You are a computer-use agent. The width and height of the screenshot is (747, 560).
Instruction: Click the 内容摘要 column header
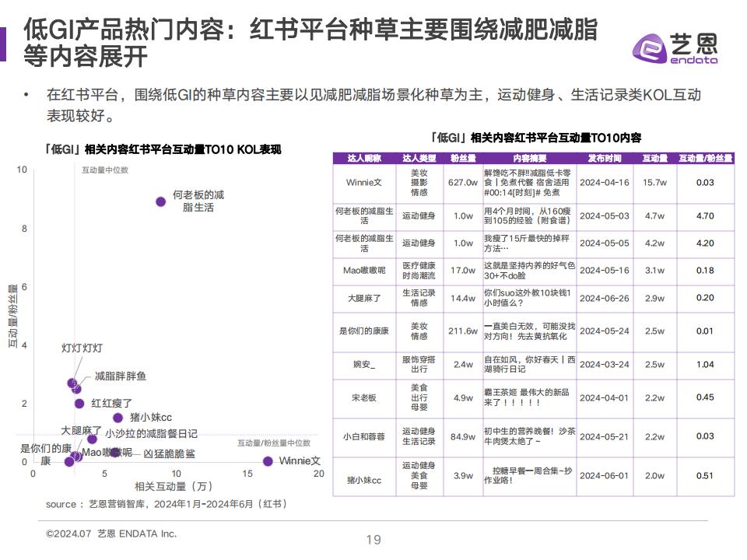[x=529, y=158]
